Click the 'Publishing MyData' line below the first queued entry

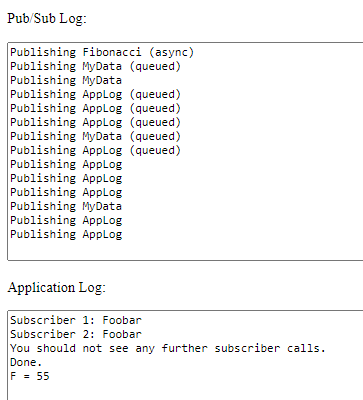pyautogui.click(x=66, y=80)
